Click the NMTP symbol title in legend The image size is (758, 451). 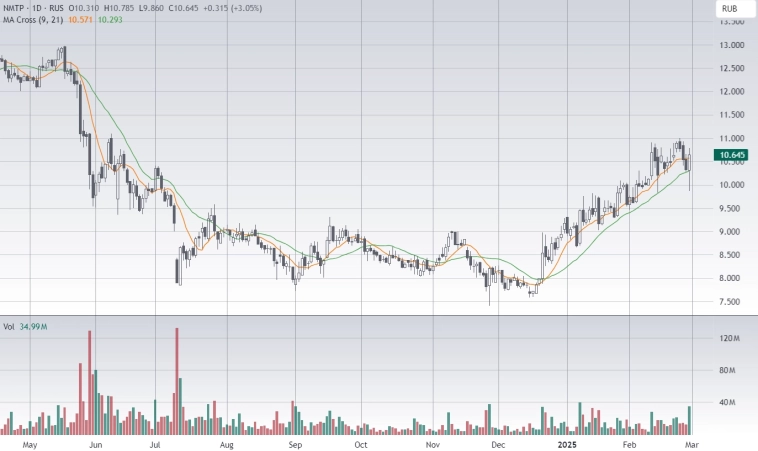pos(14,8)
